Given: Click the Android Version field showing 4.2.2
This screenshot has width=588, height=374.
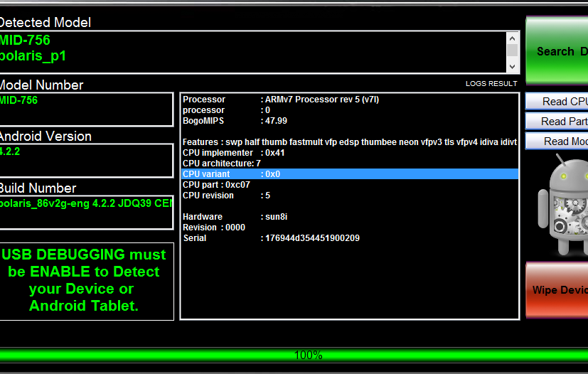Looking at the screenshot, I should (x=86, y=161).
